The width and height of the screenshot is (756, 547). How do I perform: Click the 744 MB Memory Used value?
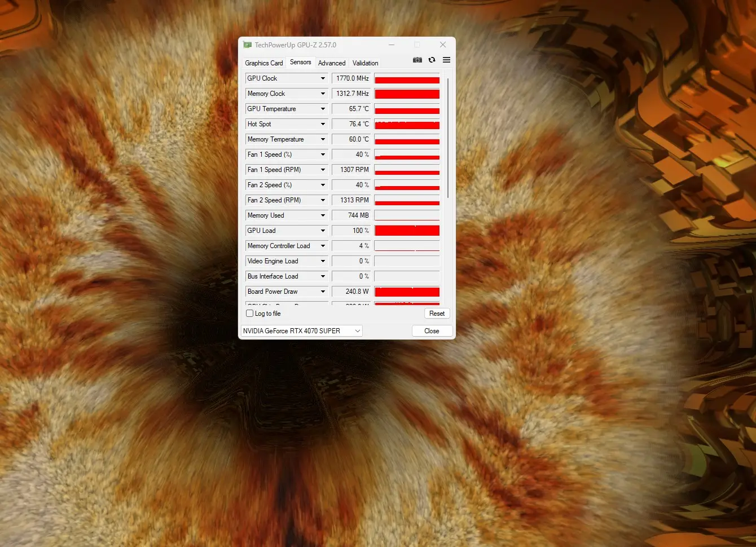(x=351, y=215)
